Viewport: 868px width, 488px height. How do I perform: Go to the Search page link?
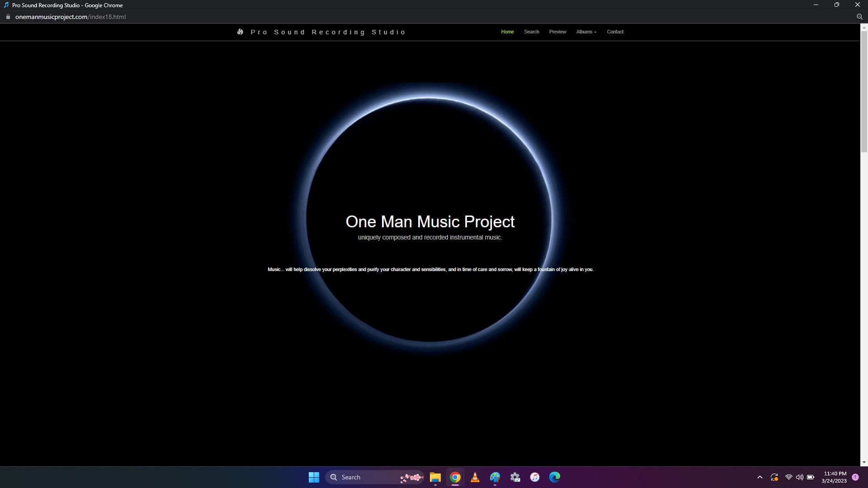tap(531, 32)
